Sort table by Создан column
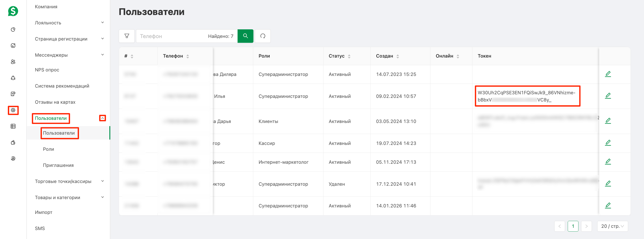This screenshot has height=239, width=644. click(397, 56)
